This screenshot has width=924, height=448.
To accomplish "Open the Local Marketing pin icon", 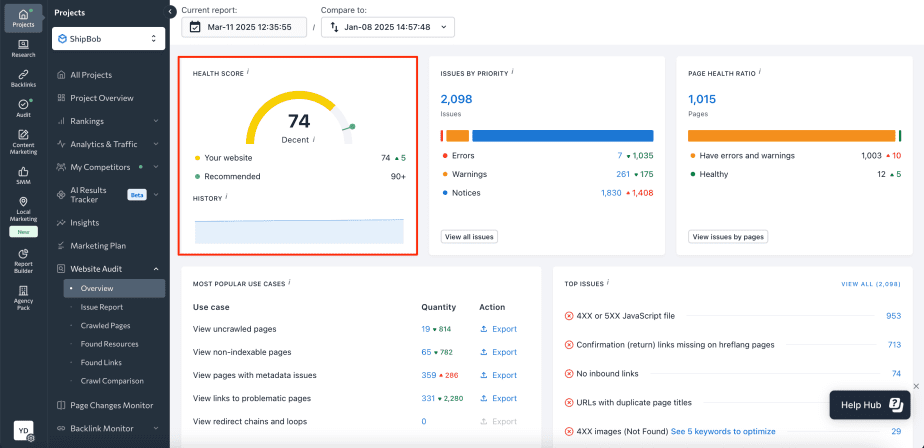I will 23,209.
